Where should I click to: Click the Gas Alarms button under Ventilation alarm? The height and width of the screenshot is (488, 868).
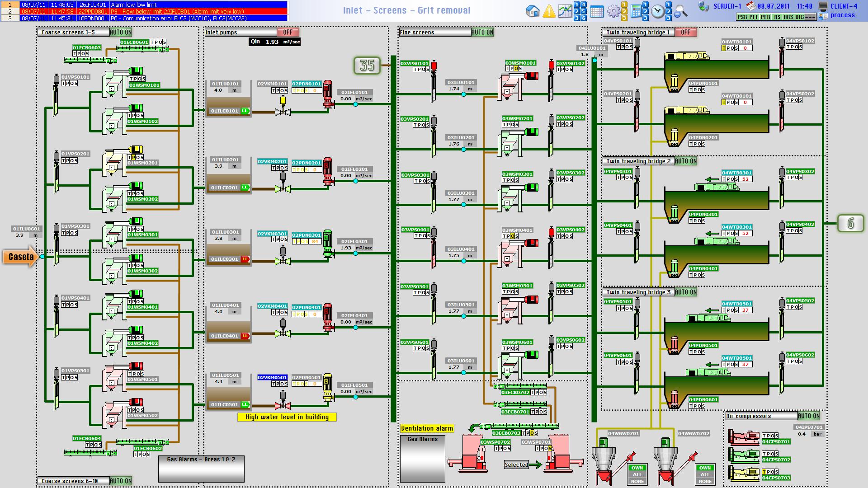click(422, 459)
